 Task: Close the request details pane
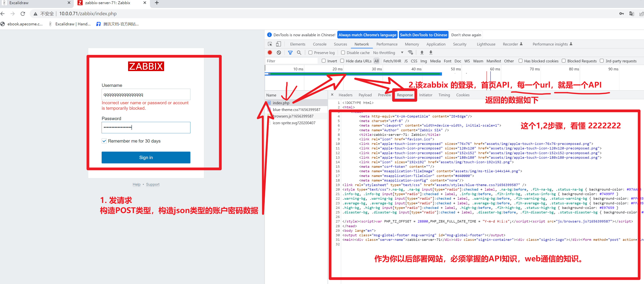click(332, 95)
